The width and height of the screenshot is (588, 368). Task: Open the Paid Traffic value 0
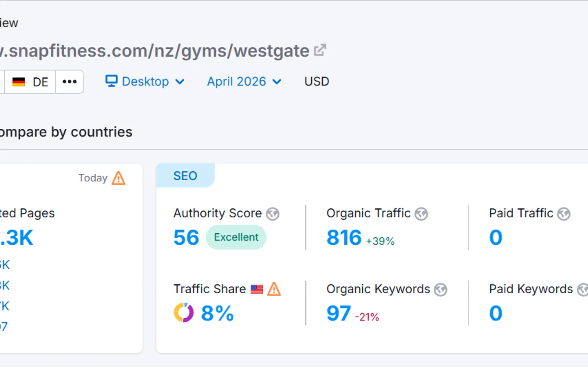496,237
